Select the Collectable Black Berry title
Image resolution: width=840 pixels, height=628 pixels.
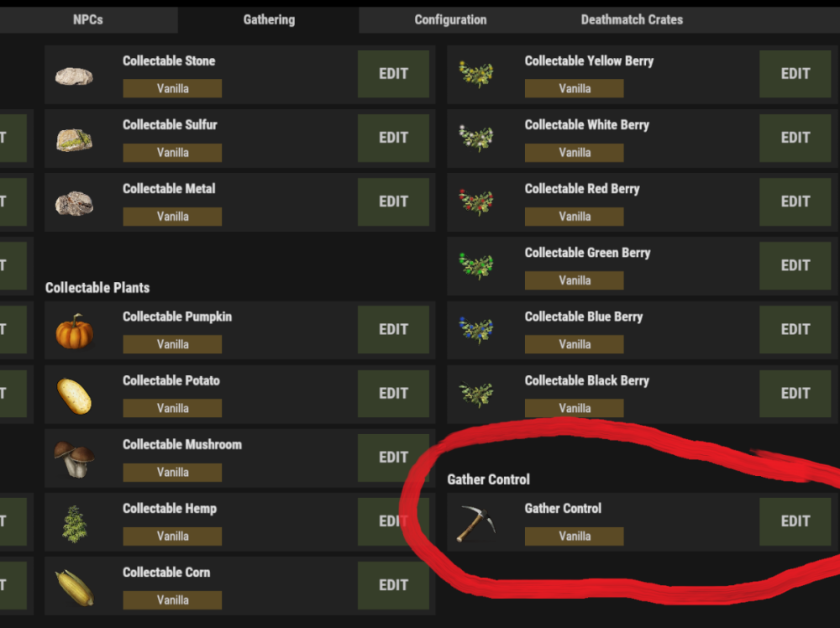click(586, 380)
